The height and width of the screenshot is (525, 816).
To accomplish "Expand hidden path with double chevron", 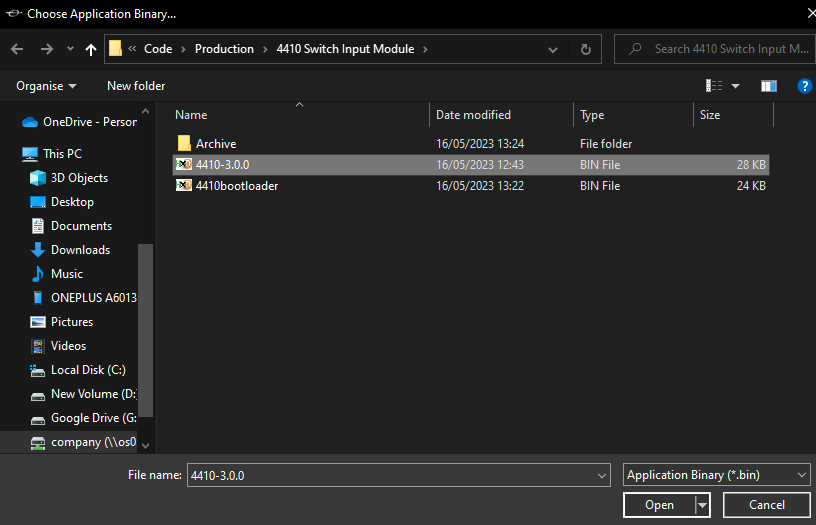I will [132, 49].
